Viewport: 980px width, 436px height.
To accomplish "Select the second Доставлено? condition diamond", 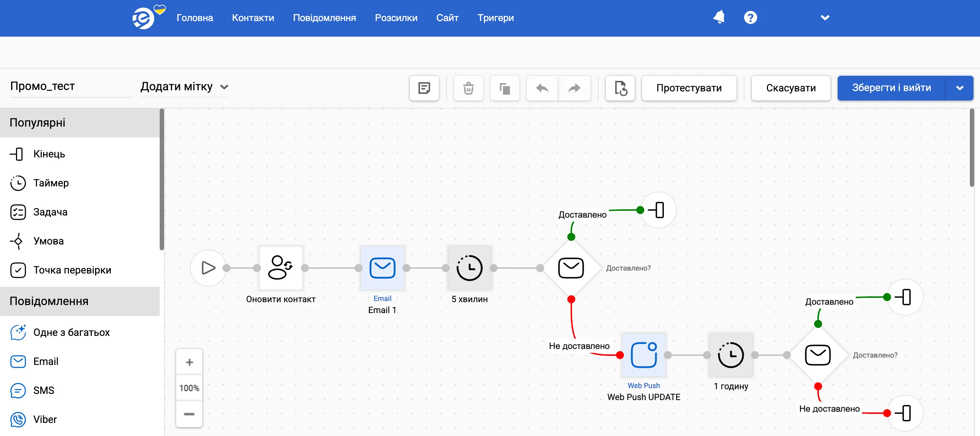I will click(x=818, y=355).
